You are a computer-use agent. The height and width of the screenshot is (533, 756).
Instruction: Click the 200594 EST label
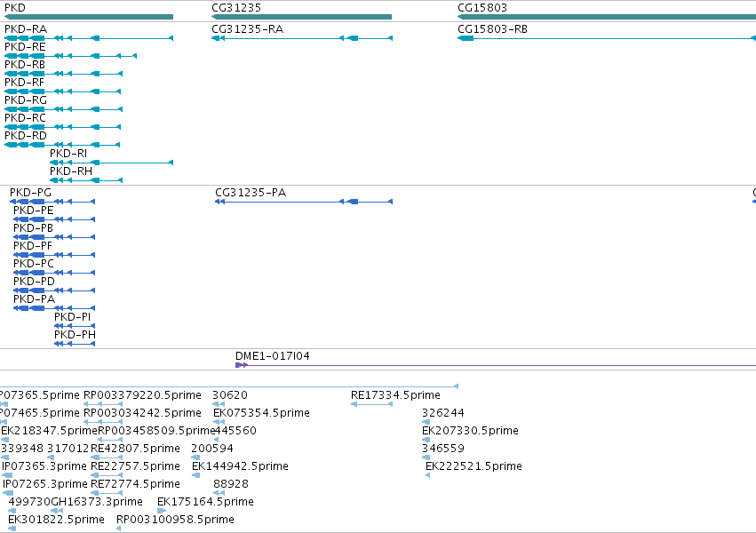(x=212, y=449)
